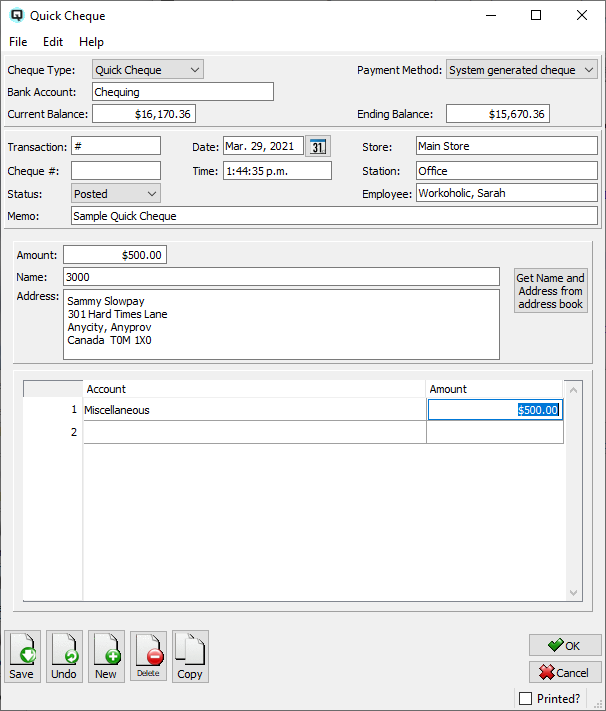Close the Quick Cheque window

pos(582,15)
